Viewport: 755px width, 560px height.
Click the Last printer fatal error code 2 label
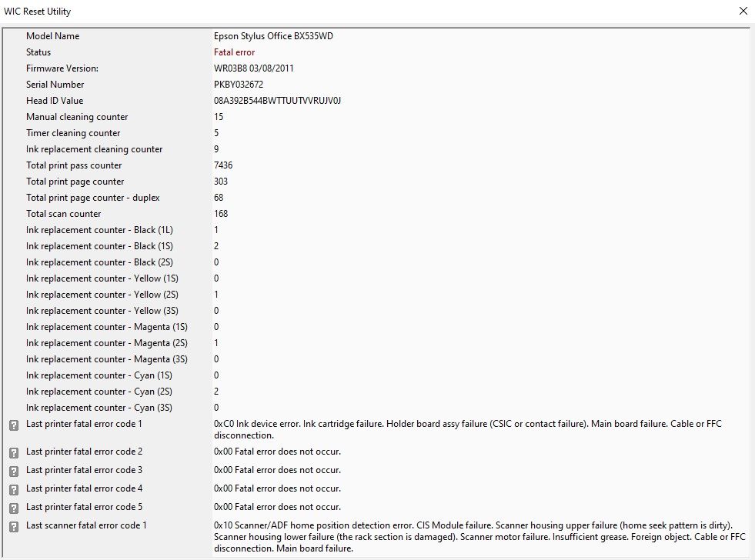pos(84,452)
